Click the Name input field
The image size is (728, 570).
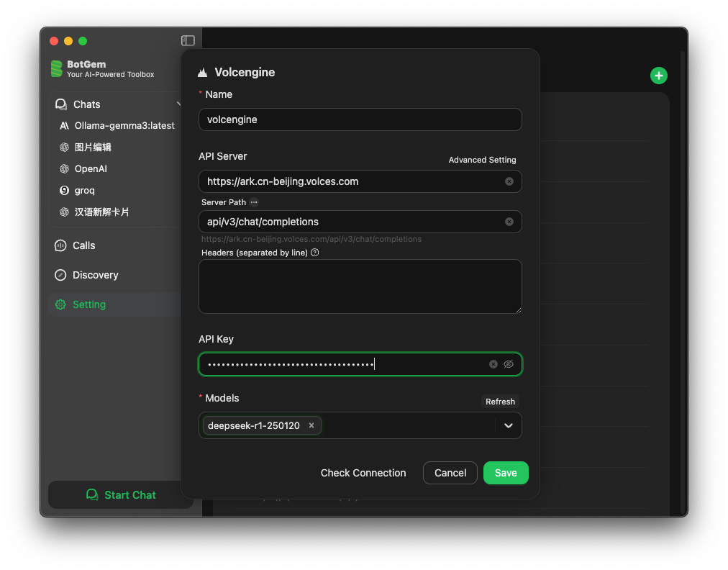[x=360, y=119]
